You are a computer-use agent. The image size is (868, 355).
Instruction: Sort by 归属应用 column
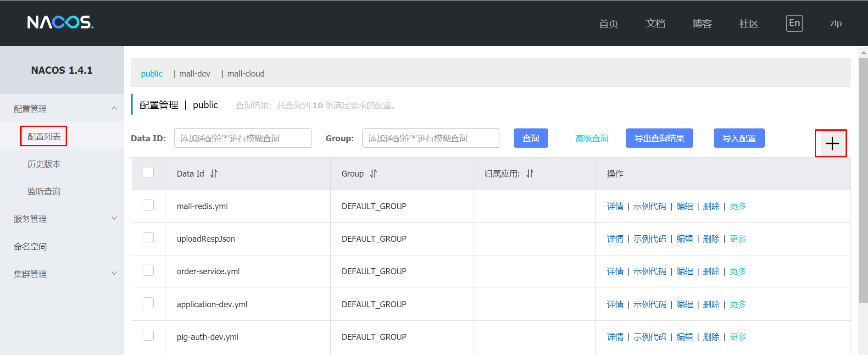(x=530, y=173)
